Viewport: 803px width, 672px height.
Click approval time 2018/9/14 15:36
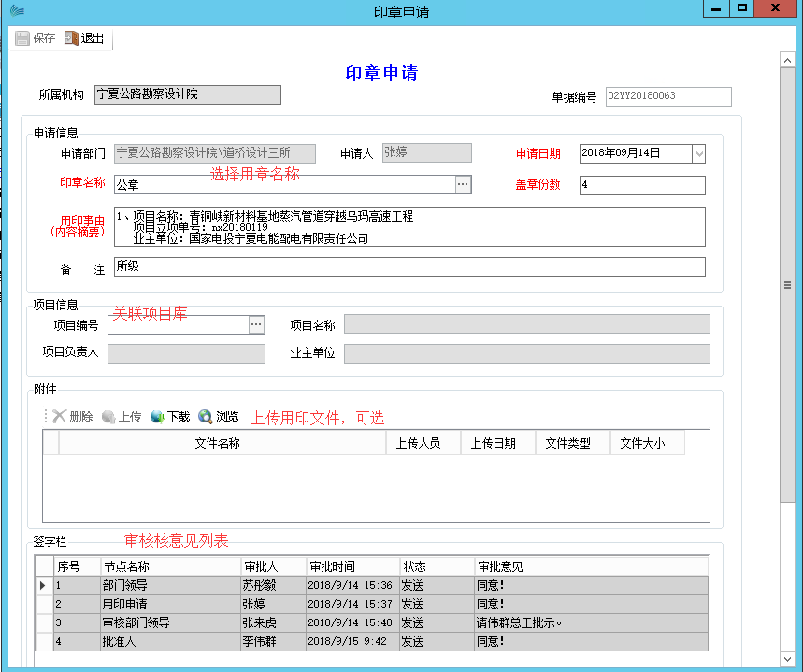pyautogui.click(x=350, y=585)
